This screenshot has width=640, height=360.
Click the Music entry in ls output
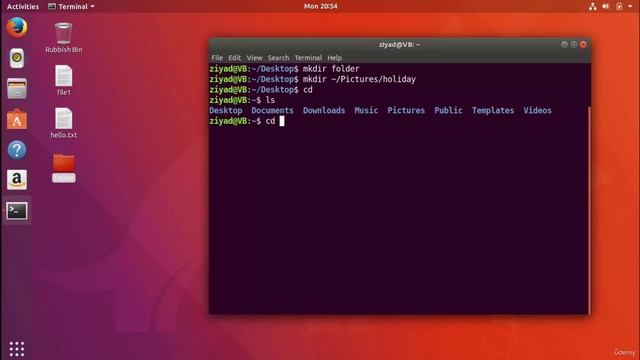pyautogui.click(x=366, y=111)
